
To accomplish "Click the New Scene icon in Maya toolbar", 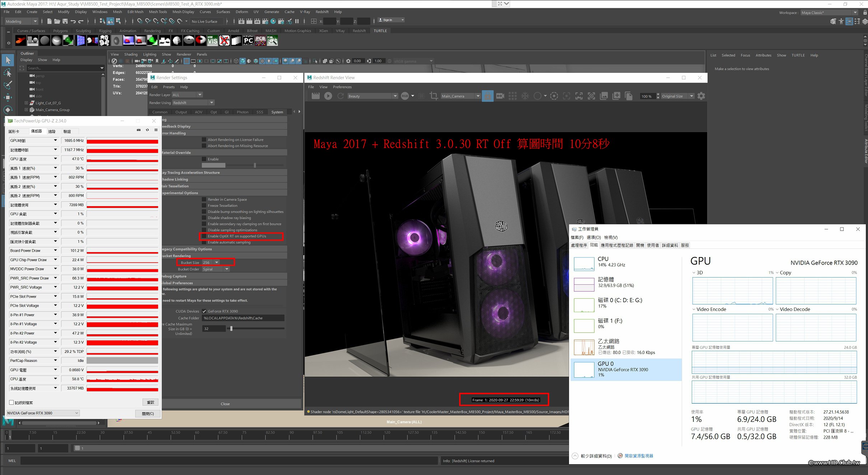I will point(49,21).
